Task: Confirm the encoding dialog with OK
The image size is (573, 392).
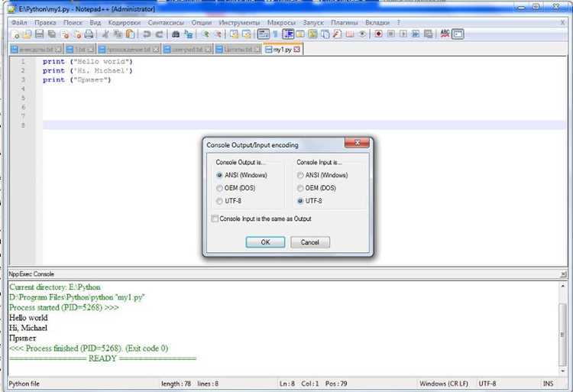Action: [265, 242]
